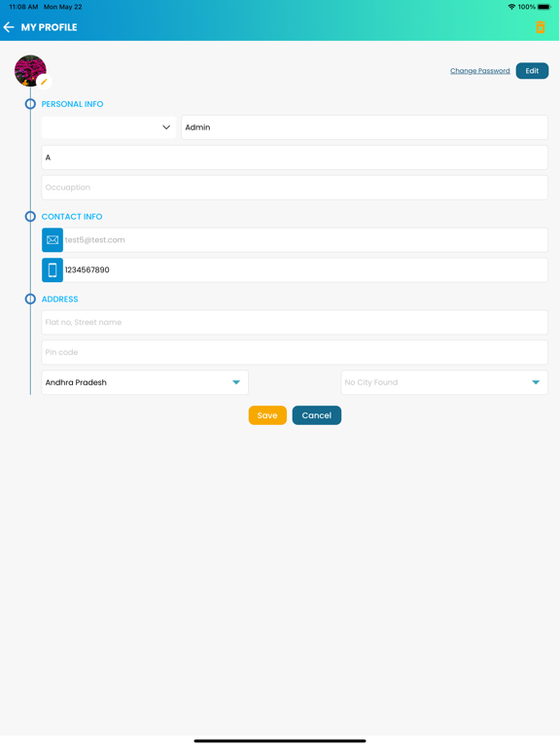
Task: Tap the pencil icon on profile photo
Action: click(44, 82)
